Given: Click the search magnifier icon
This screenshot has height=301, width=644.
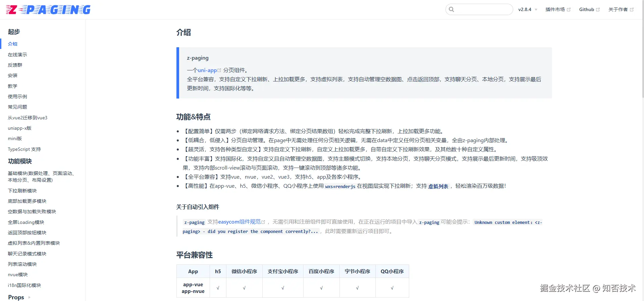Looking at the screenshot, I should (451, 9).
